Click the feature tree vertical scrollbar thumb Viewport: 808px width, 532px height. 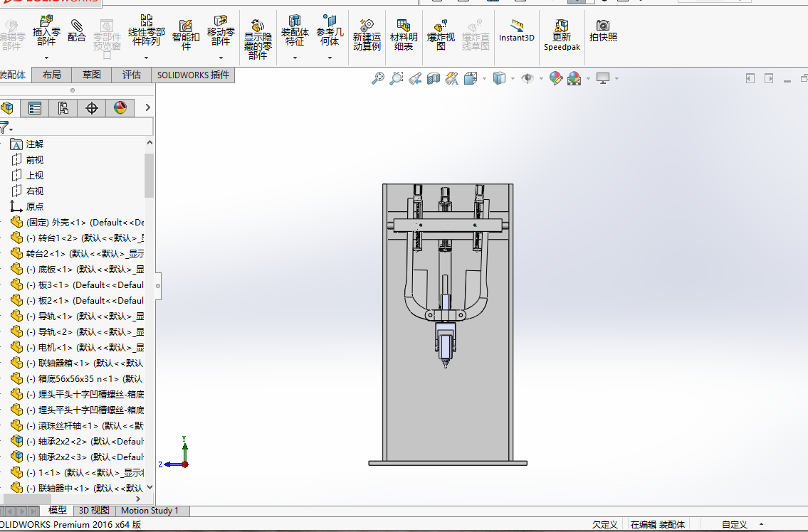pyautogui.click(x=149, y=175)
